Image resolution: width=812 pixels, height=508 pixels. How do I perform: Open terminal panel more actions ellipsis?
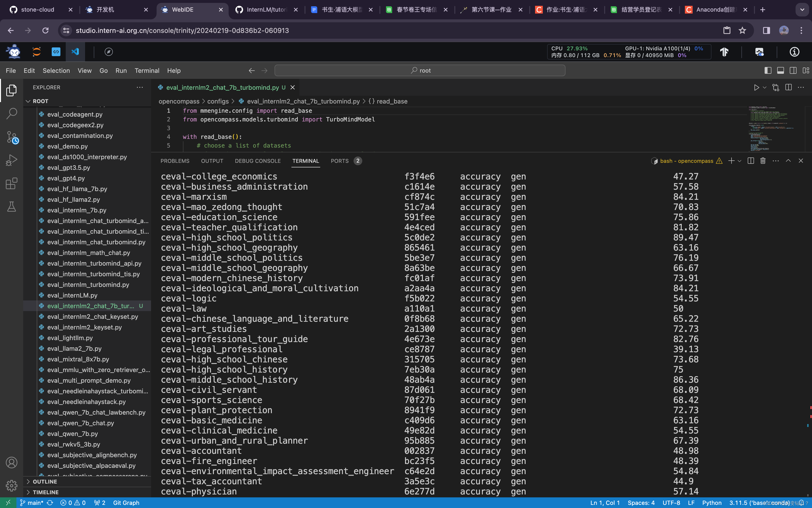(x=776, y=161)
